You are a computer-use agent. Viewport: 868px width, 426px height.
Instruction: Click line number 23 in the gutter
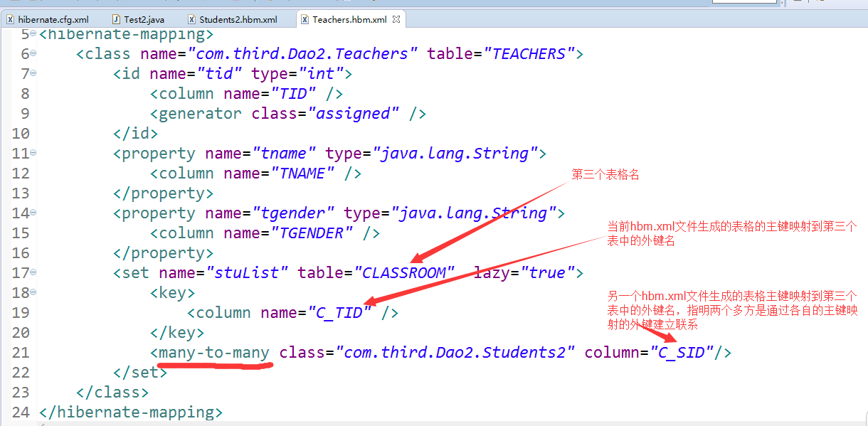(21, 393)
